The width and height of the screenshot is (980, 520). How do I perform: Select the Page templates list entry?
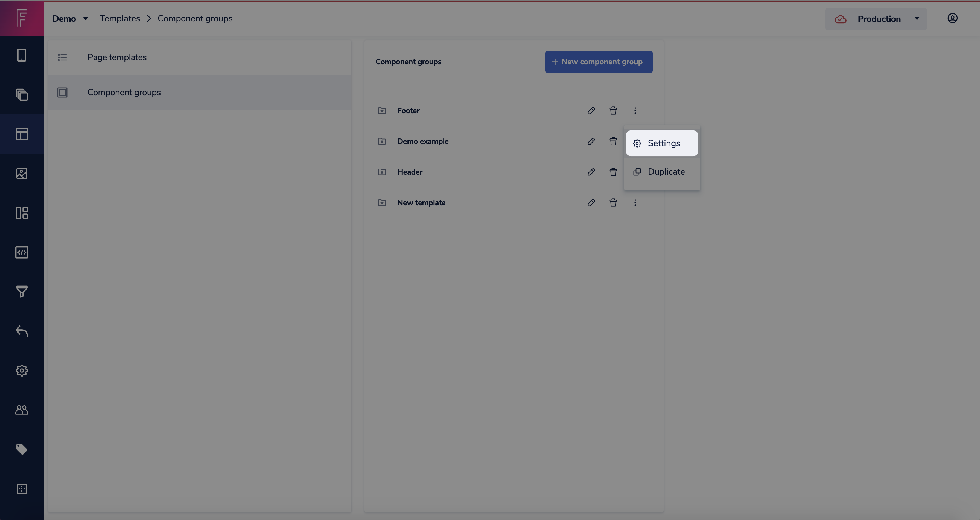pos(117,57)
